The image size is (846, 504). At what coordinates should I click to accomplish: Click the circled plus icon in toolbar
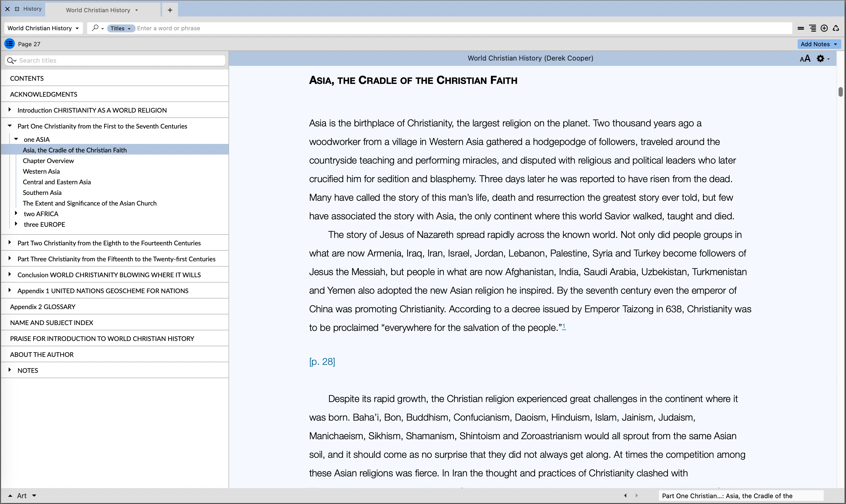pyautogui.click(x=824, y=28)
